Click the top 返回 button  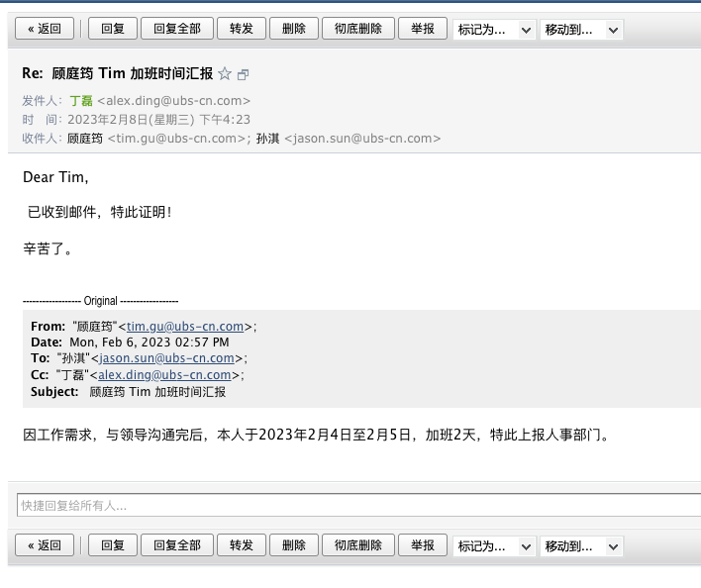[x=45, y=29]
